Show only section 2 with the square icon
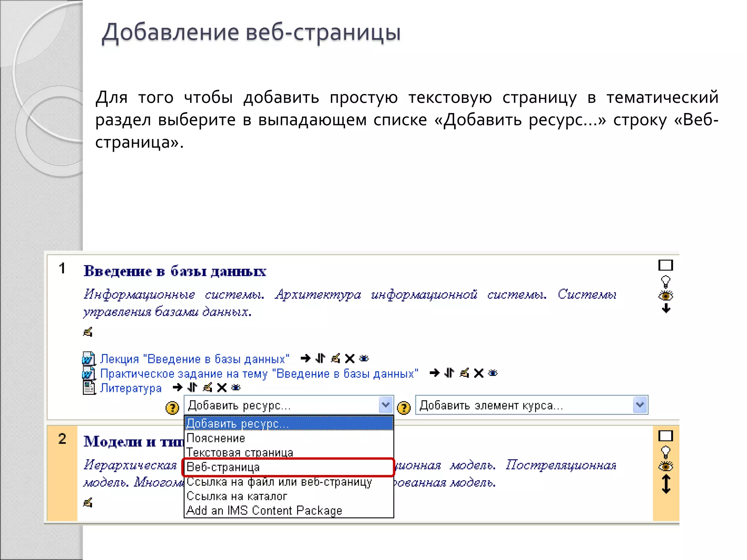Screen dimensions: 747x560 coord(666,436)
